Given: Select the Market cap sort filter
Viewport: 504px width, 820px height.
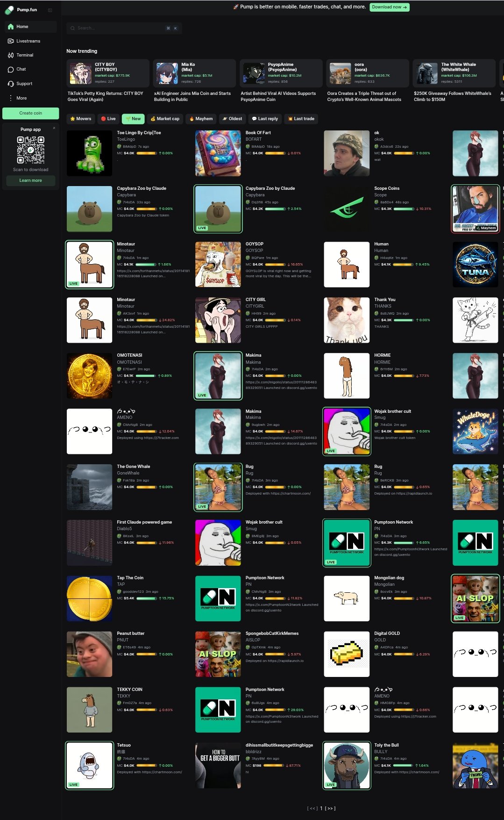Looking at the screenshot, I should pyautogui.click(x=165, y=119).
